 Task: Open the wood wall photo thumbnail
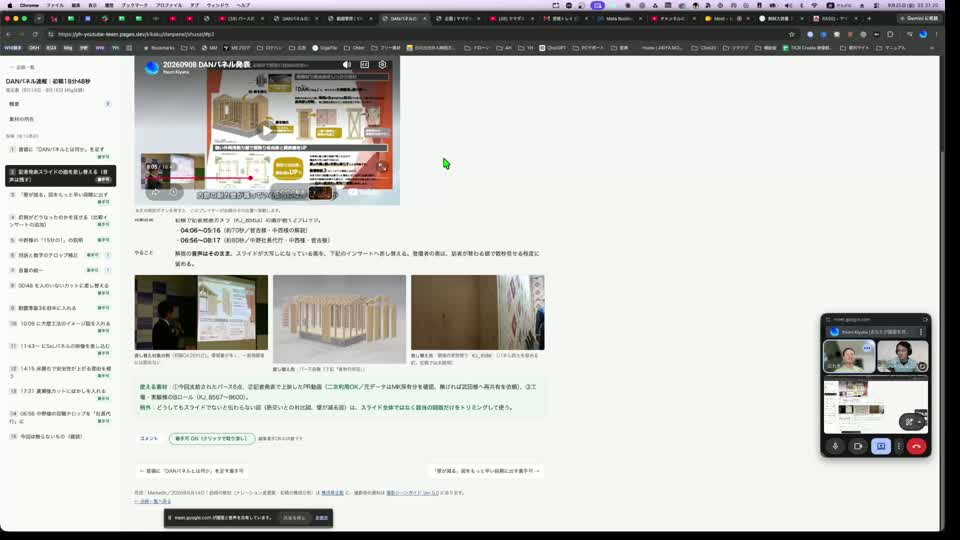[x=478, y=312]
